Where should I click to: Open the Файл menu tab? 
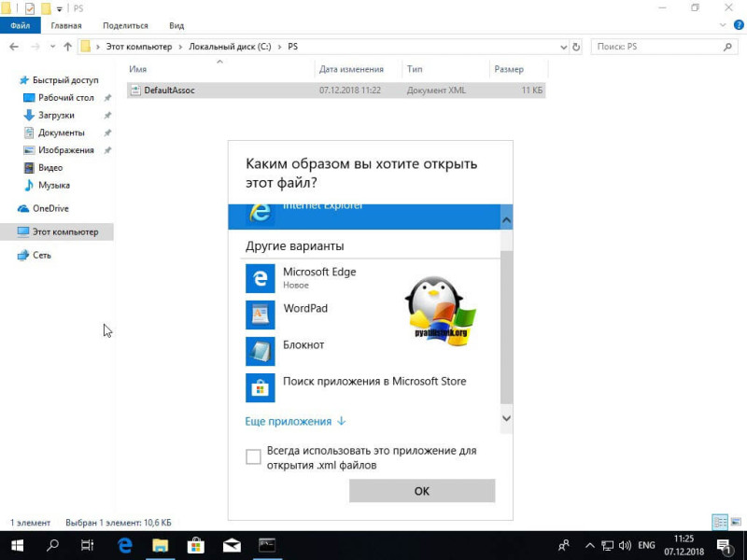tap(20, 25)
